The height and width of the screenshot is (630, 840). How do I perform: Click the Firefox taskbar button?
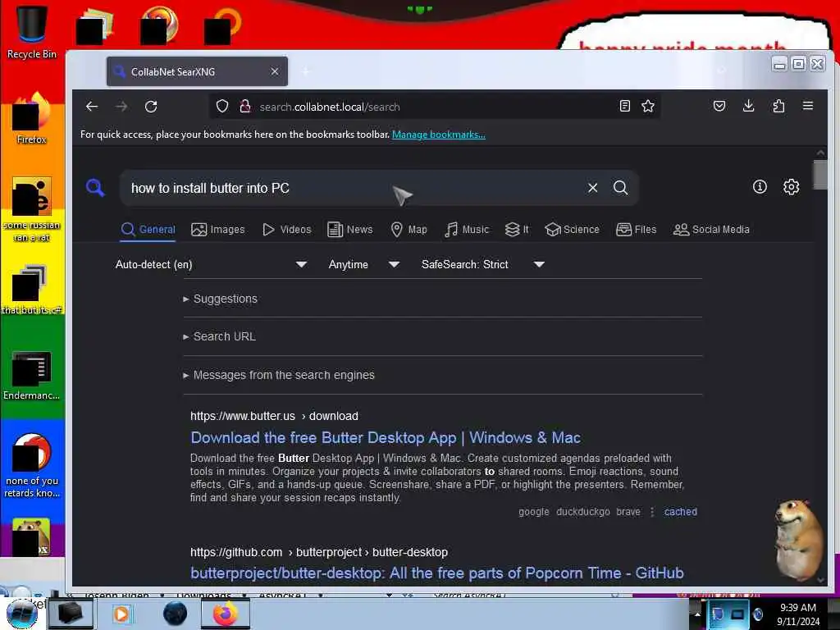coord(226,614)
